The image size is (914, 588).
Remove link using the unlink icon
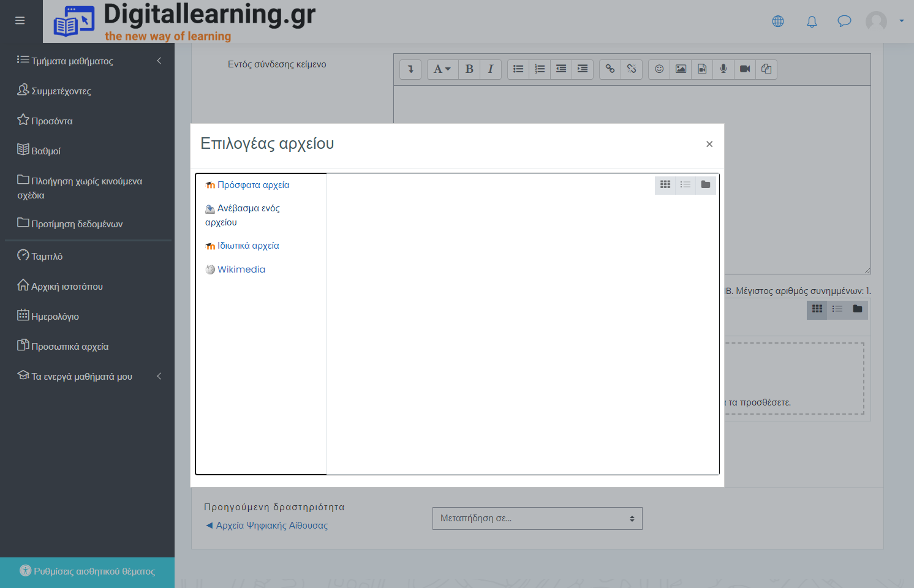point(632,69)
